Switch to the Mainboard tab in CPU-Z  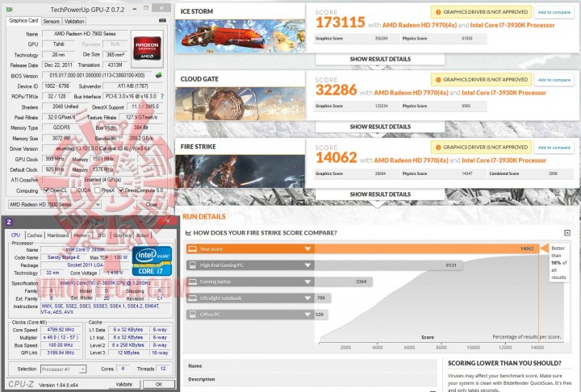coord(58,236)
